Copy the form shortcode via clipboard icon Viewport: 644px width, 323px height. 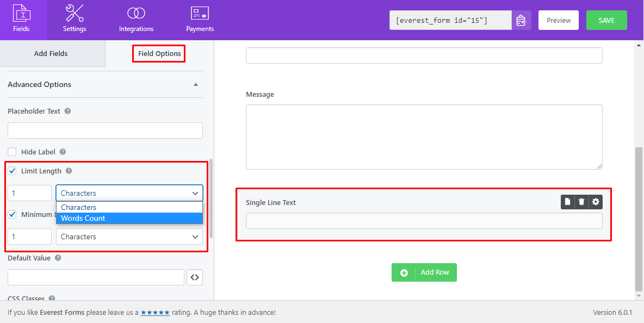tap(522, 20)
